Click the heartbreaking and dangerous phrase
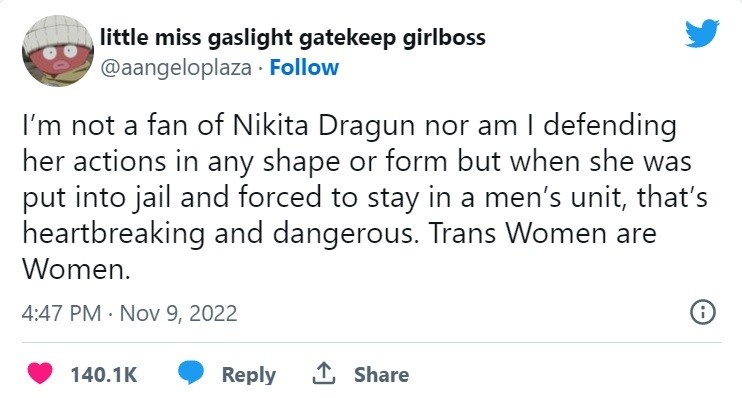Viewport: 742px width, 398px height. (220, 234)
